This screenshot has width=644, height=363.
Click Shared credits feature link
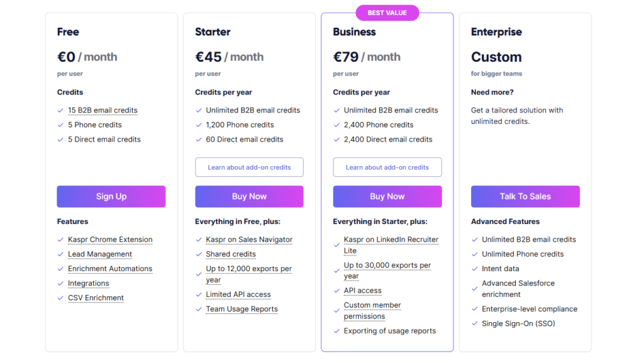[x=231, y=254]
